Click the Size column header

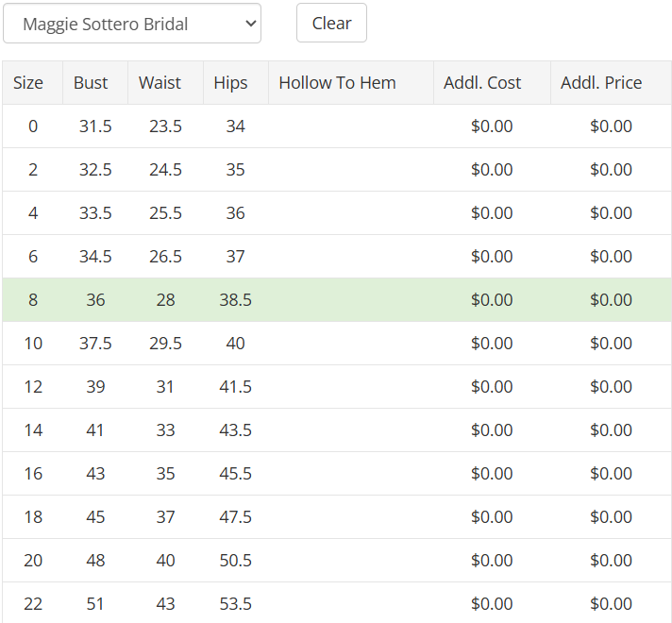click(x=28, y=83)
